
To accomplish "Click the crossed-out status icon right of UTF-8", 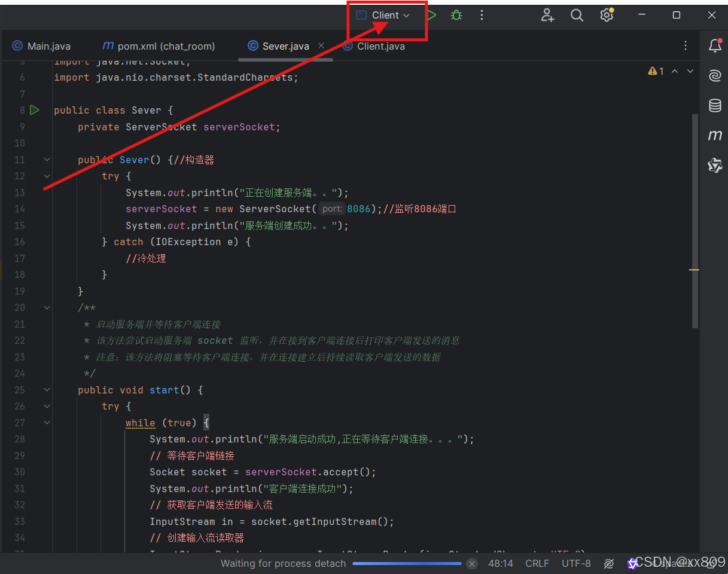I will pyautogui.click(x=609, y=563).
